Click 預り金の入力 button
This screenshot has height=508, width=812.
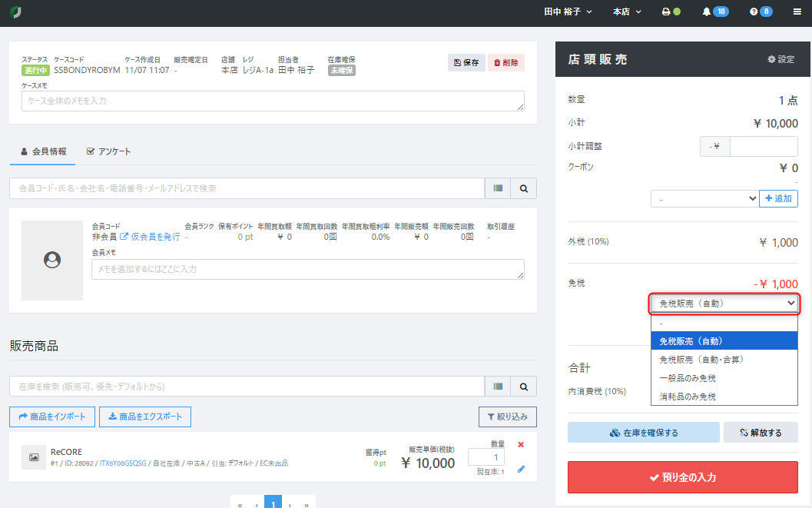(x=682, y=477)
